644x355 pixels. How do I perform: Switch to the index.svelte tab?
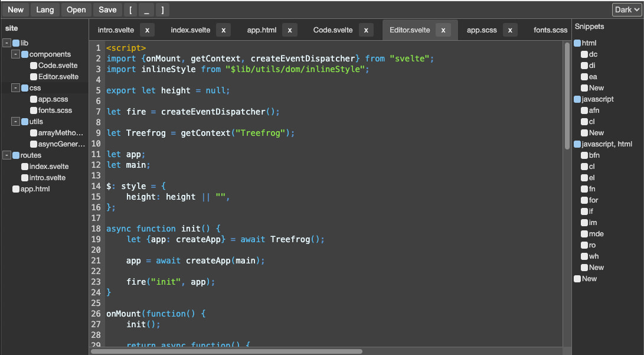tap(190, 30)
